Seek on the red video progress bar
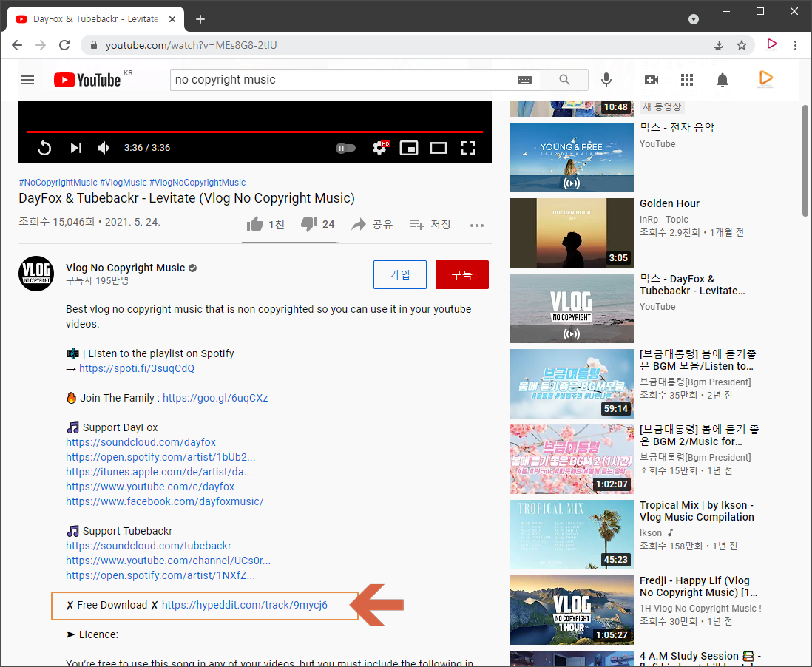This screenshot has height=667, width=812. (255, 132)
